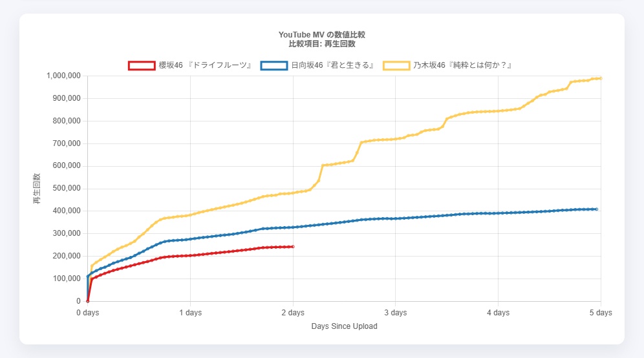Click the last red data point at 2 days

(x=293, y=247)
